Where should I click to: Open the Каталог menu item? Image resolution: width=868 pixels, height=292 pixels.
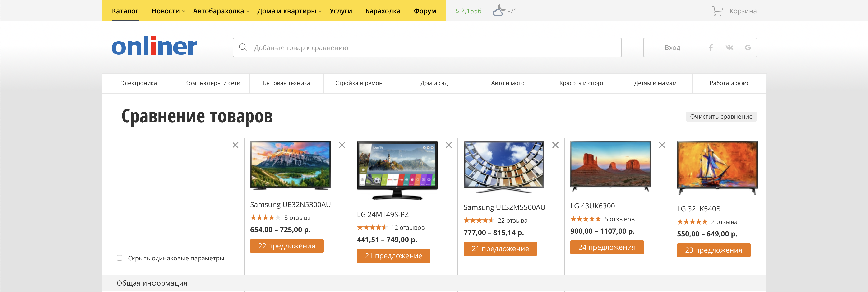(125, 11)
